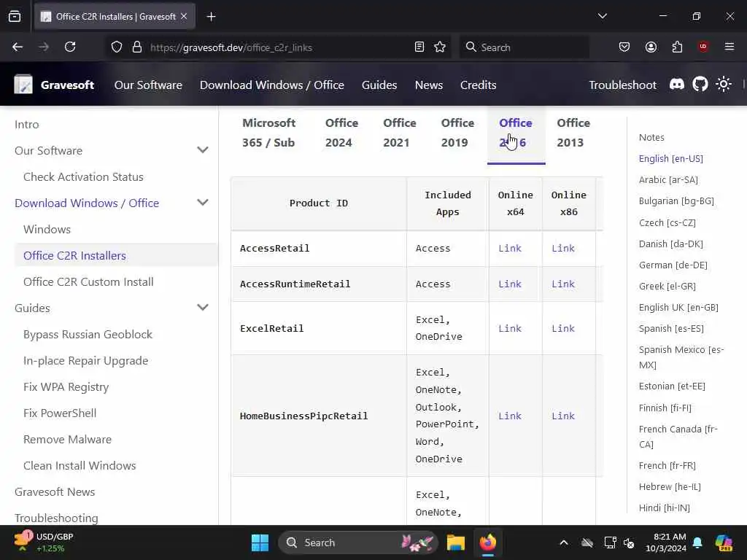Click the uBlock Origin extension icon

pos(703,47)
